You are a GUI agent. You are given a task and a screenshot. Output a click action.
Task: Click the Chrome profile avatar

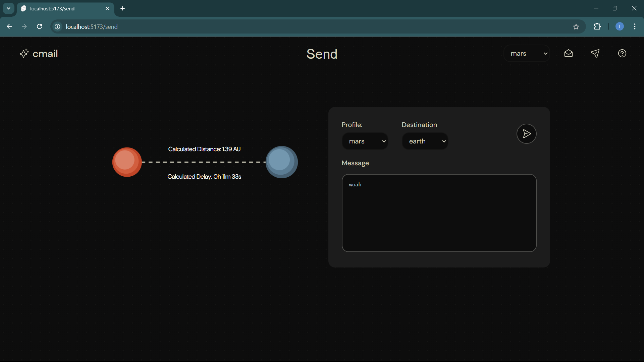point(620,26)
